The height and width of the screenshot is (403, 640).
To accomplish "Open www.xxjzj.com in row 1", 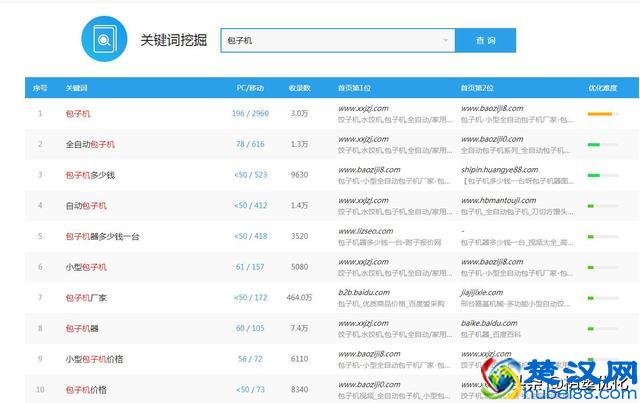I will click(363, 108).
